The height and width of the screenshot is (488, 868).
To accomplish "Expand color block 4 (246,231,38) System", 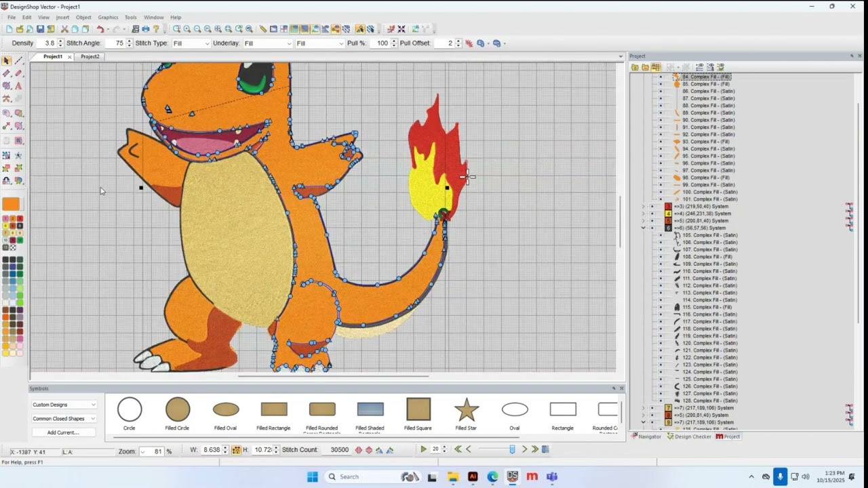I will [643, 213].
